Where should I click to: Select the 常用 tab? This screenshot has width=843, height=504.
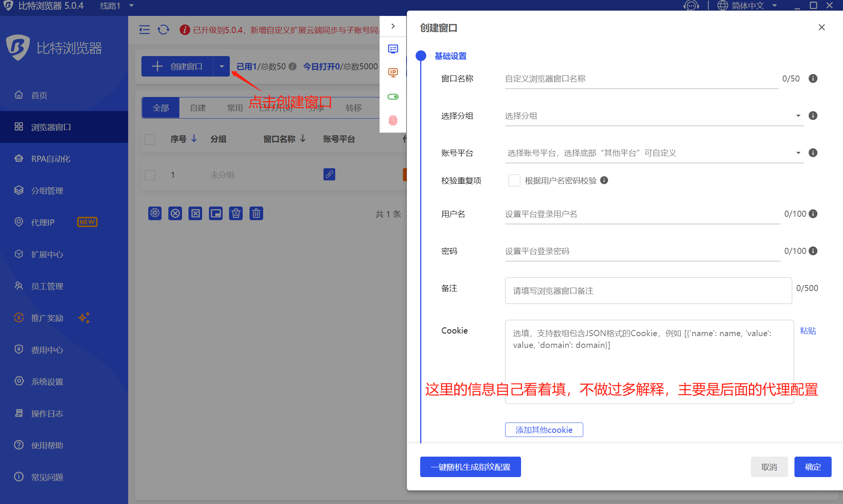[x=235, y=108]
